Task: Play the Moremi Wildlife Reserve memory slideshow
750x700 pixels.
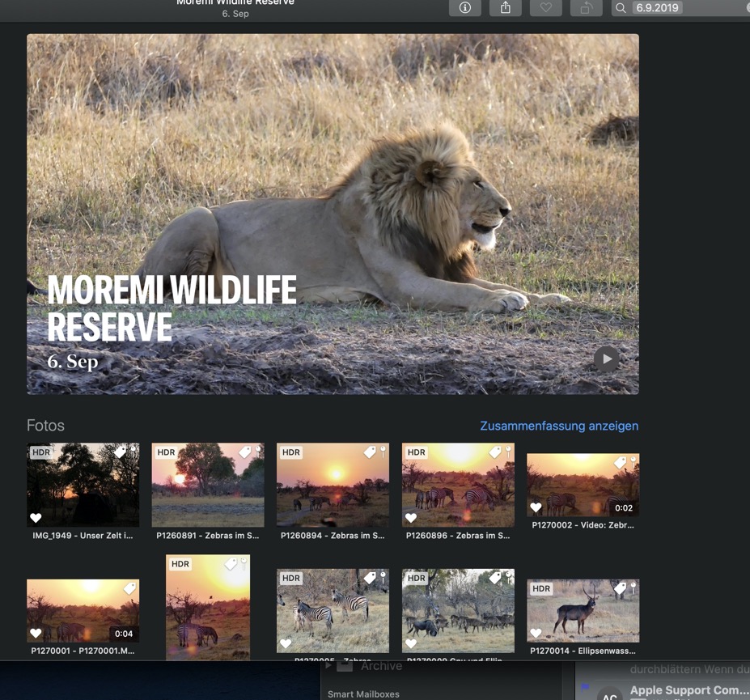Action: click(x=606, y=358)
